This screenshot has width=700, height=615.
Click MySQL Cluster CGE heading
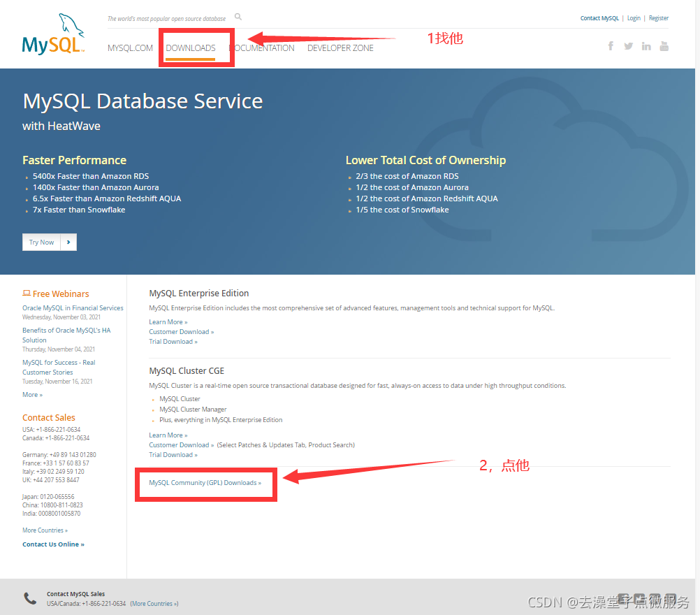pos(187,370)
